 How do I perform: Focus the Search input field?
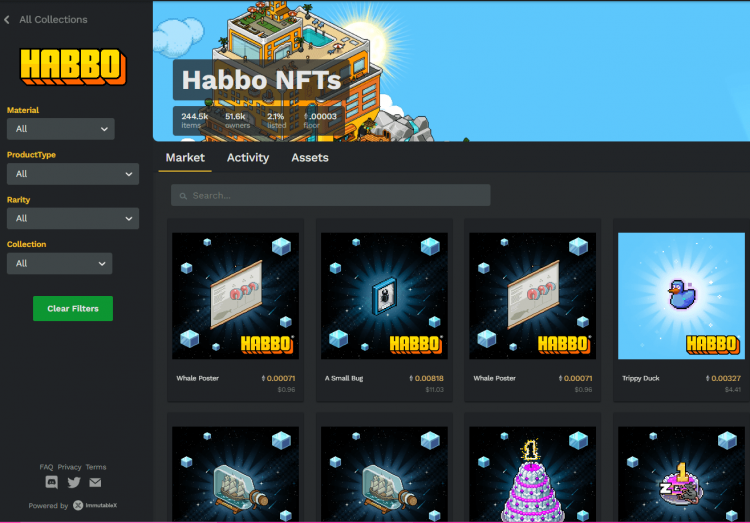click(x=331, y=195)
